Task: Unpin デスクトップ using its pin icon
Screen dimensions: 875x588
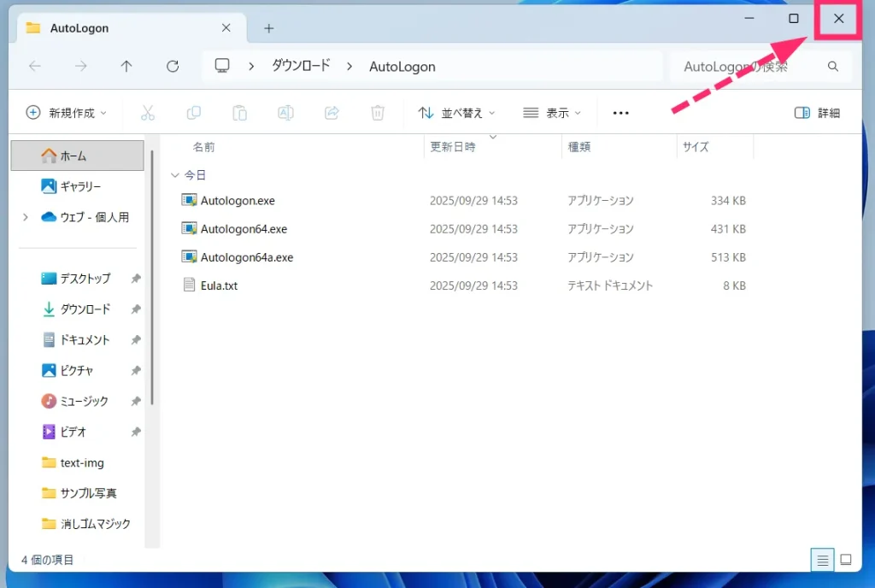Action: tap(136, 279)
